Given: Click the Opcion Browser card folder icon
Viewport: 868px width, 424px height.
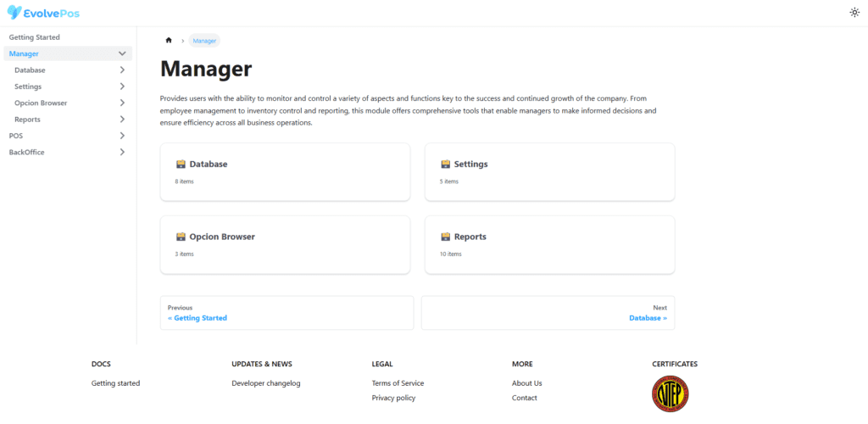Looking at the screenshot, I should pyautogui.click(x=181, y=237).
